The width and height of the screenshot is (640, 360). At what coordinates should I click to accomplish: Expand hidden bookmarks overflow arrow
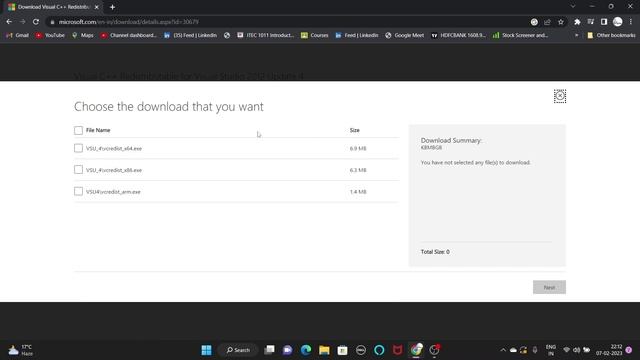click(x=576, y=36)
